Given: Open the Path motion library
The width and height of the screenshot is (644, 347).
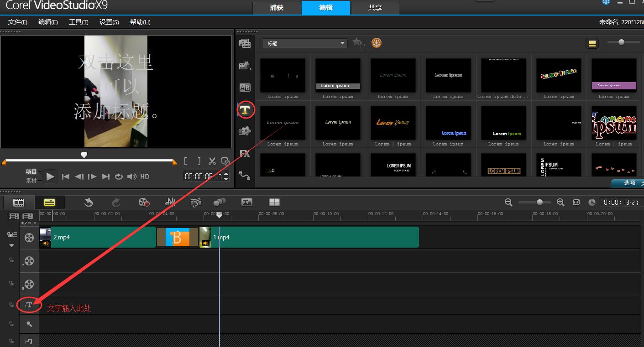Looking at the screenshot, I should point(245,176).
